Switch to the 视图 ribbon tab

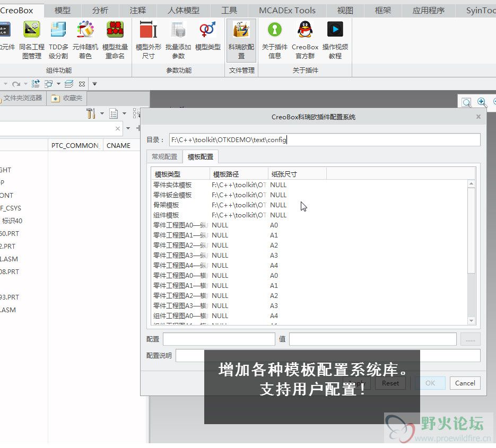[x=345, y=11]
